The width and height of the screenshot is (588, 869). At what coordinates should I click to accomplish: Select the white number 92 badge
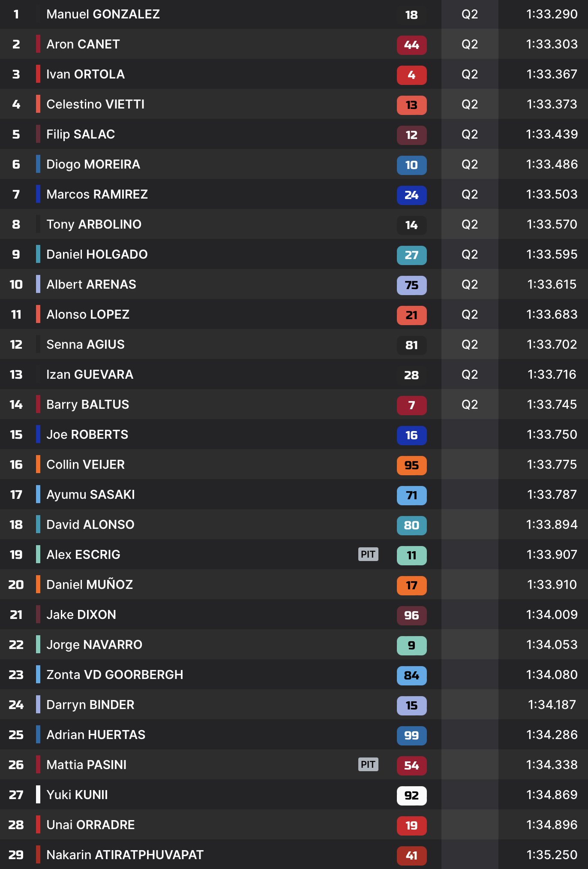pos(411,796)
